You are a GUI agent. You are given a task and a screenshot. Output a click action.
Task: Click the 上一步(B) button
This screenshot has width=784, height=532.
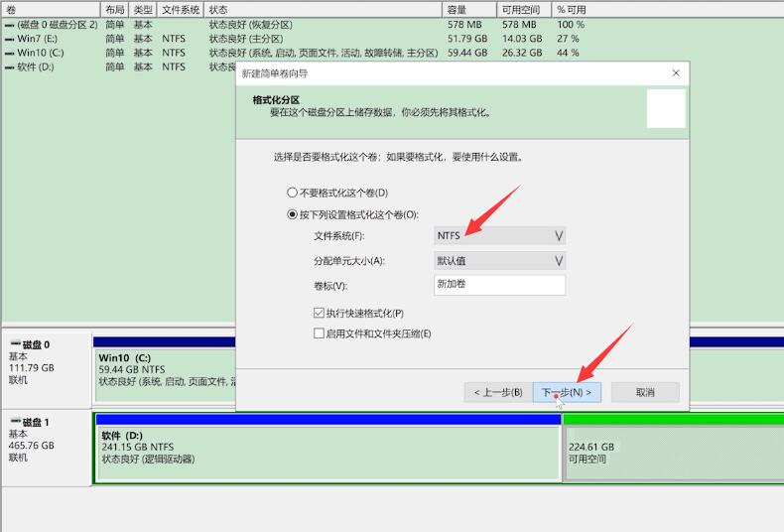coord(498,392)
